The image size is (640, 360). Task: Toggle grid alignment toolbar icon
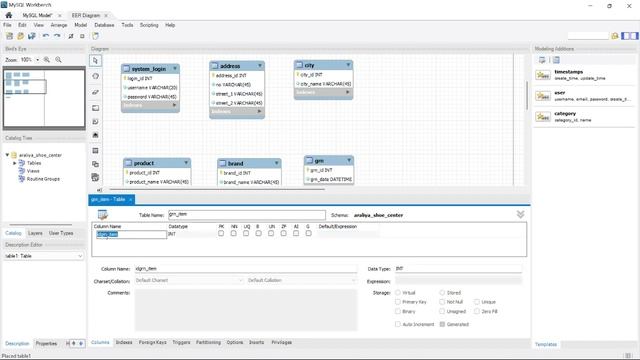[71, 36]
